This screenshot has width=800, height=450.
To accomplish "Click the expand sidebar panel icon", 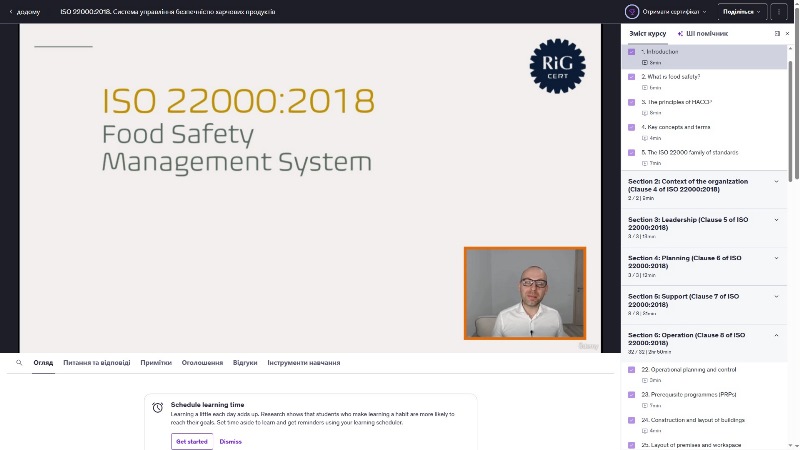I will (777, 33).
